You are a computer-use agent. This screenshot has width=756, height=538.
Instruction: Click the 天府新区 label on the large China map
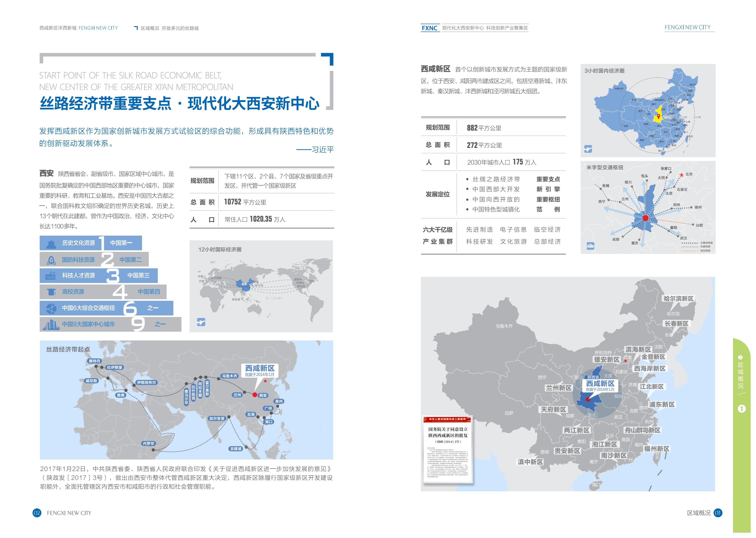pos(554,410)
